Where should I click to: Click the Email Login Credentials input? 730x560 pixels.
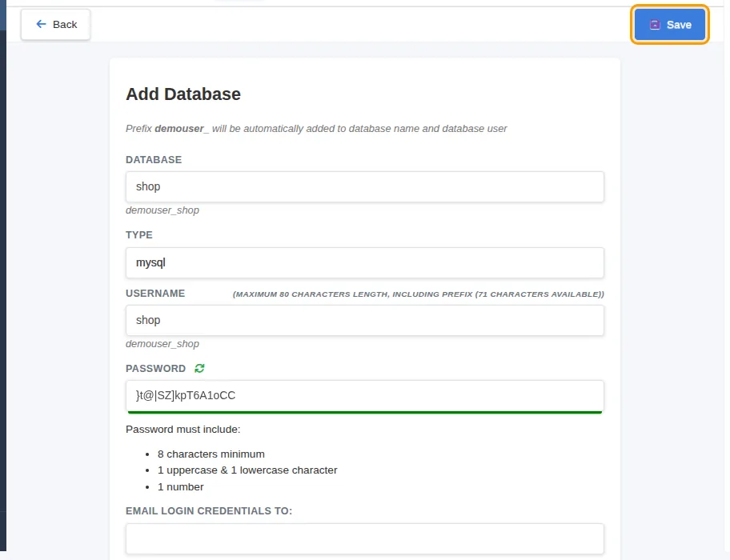click(364, 538)
